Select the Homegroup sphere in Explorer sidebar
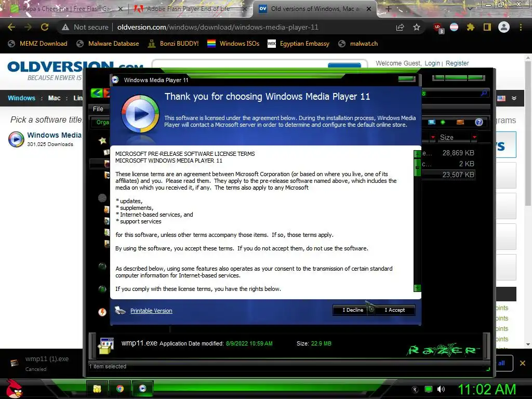This screenshot has height=399, width=532. tap(102, 267)
